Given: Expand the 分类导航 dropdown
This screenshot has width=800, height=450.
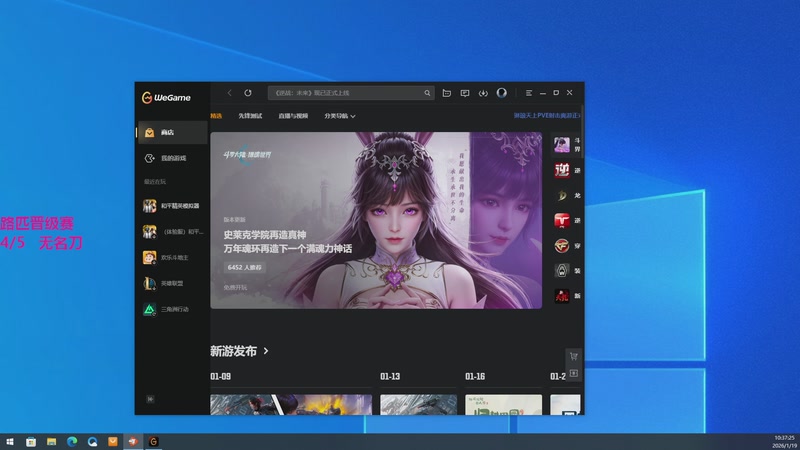Looking at the screenshot, I should (340, 116).
